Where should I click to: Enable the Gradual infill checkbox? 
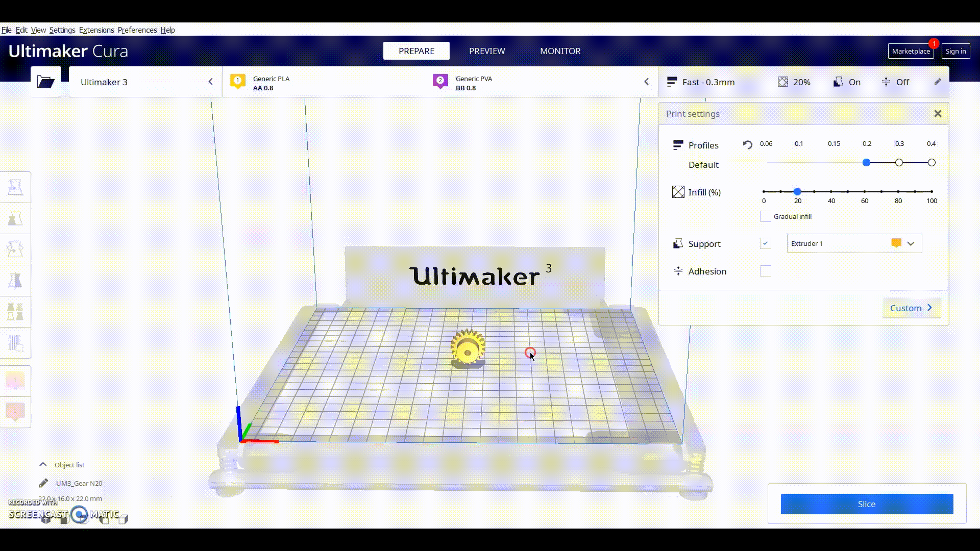point(765,216)
